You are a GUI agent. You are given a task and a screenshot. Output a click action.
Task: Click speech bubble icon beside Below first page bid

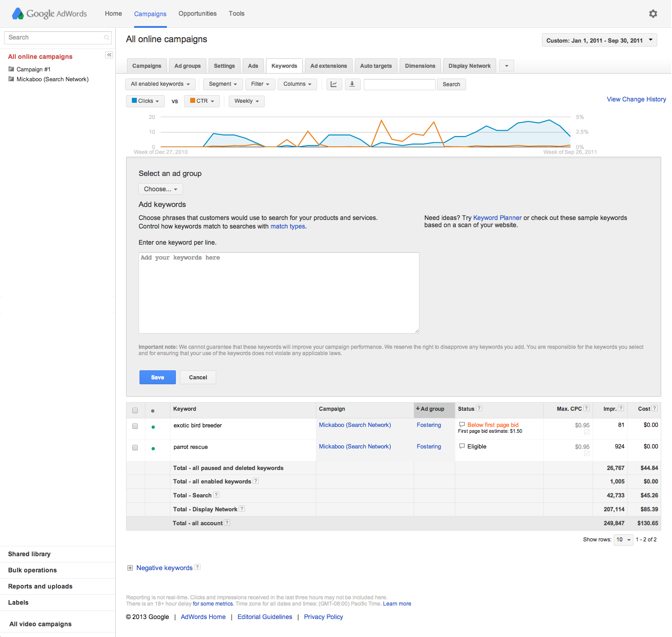tap(462, 425)
